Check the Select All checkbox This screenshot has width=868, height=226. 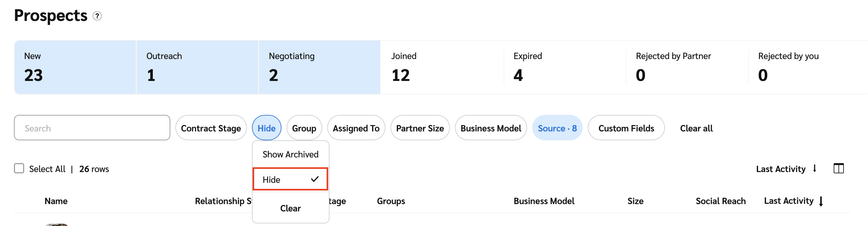[19, 169]
